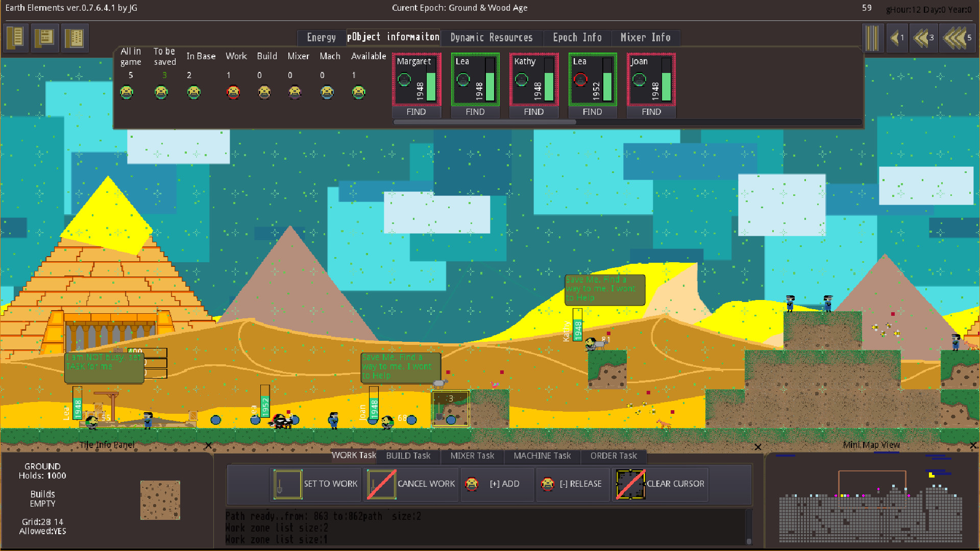The height and width of the screenshot is (551, 980).
Task: Set game speed to 5x arrows
Action: click(x=957, y=38)
